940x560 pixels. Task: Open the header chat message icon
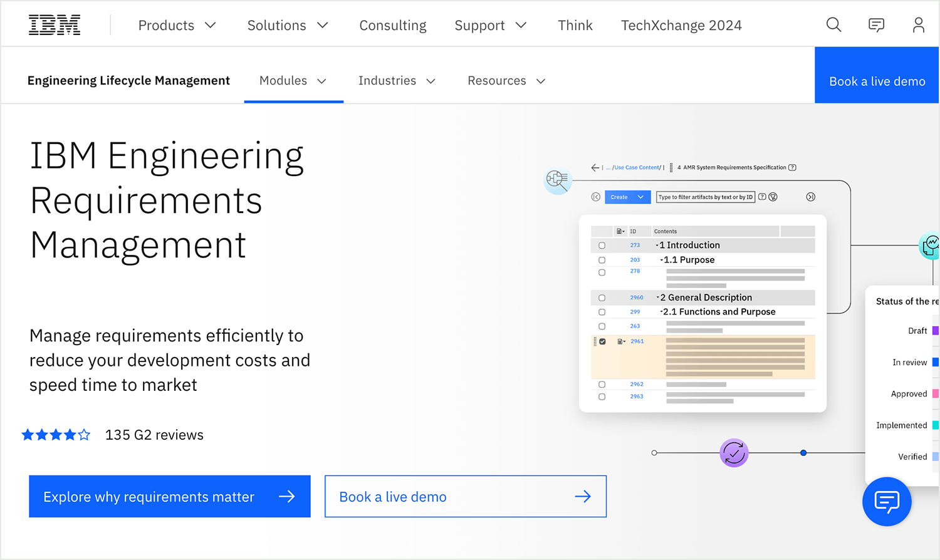[876, 25]
